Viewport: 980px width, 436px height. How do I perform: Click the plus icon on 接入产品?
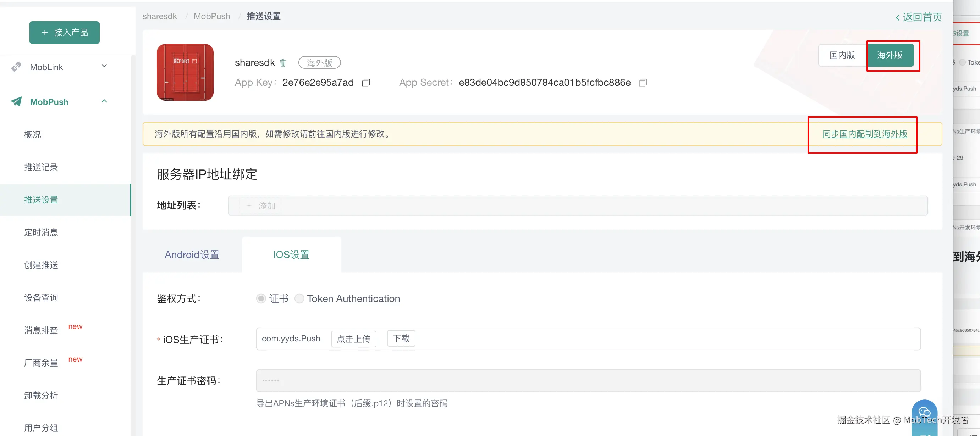45,33
